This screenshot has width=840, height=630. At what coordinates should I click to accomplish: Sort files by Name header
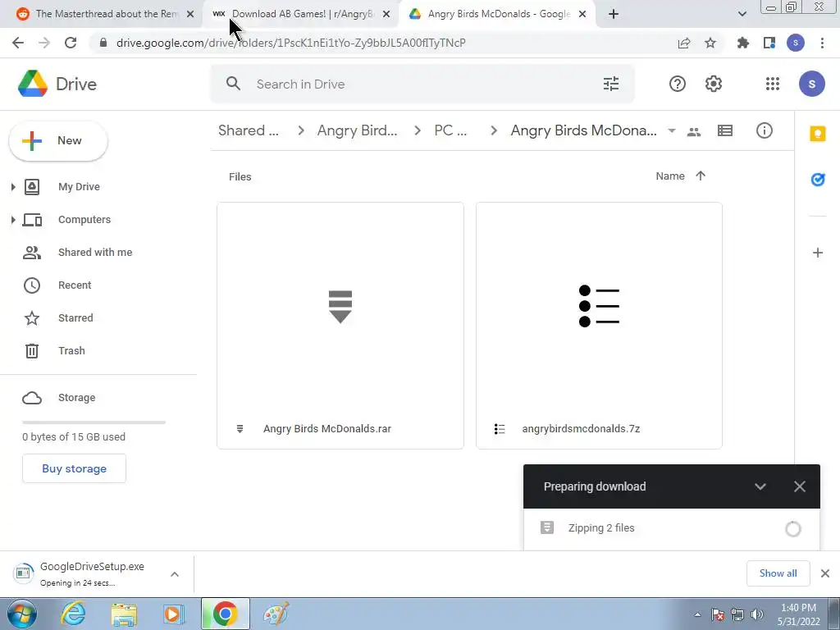pos(670,176)
